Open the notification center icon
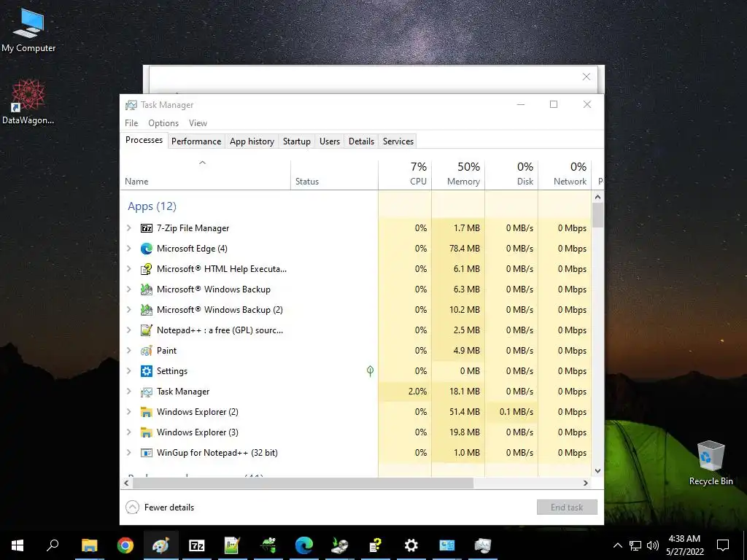This screenshot has width=747, height=560. pos(723,545)
